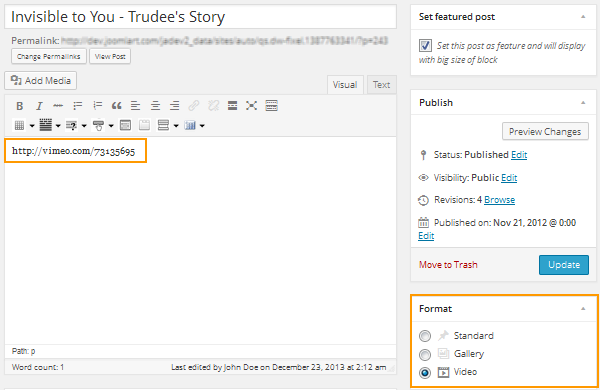Align text right
Image resolution: width=600 pixels, height=390 pixels.
[174, 106]
